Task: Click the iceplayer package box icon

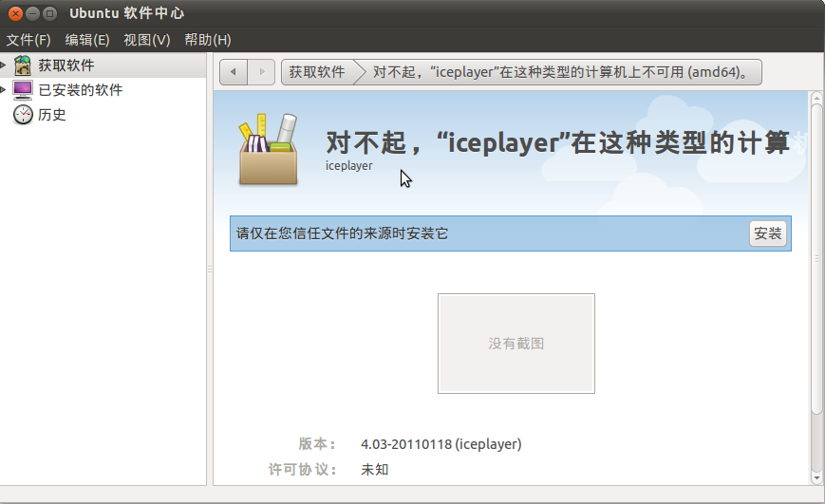Action: [269, 150]
